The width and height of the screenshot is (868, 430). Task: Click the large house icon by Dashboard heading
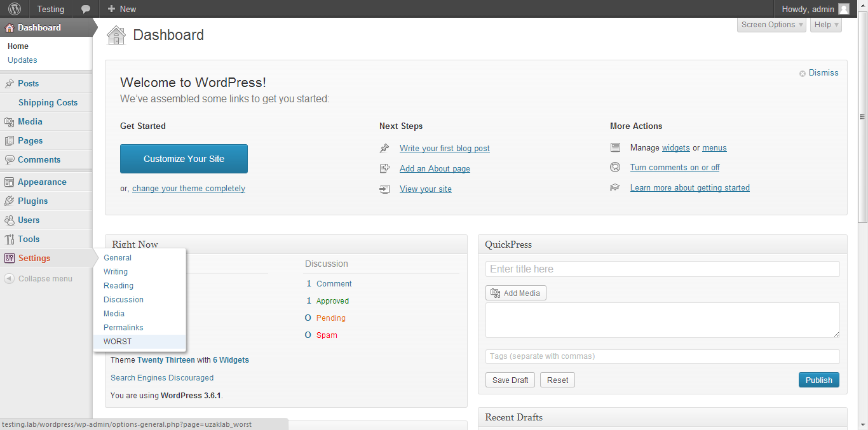[x=116, y=35]
